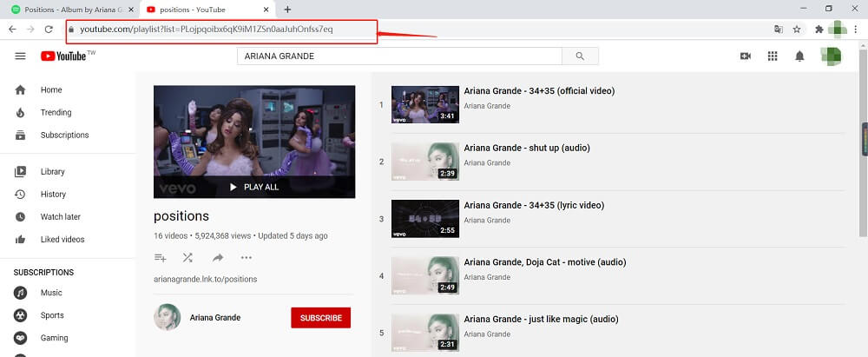This screenshot has height=357, width=868.
Task: Click the SUBSCRIPTIONS section header
Action: (43, 273)
